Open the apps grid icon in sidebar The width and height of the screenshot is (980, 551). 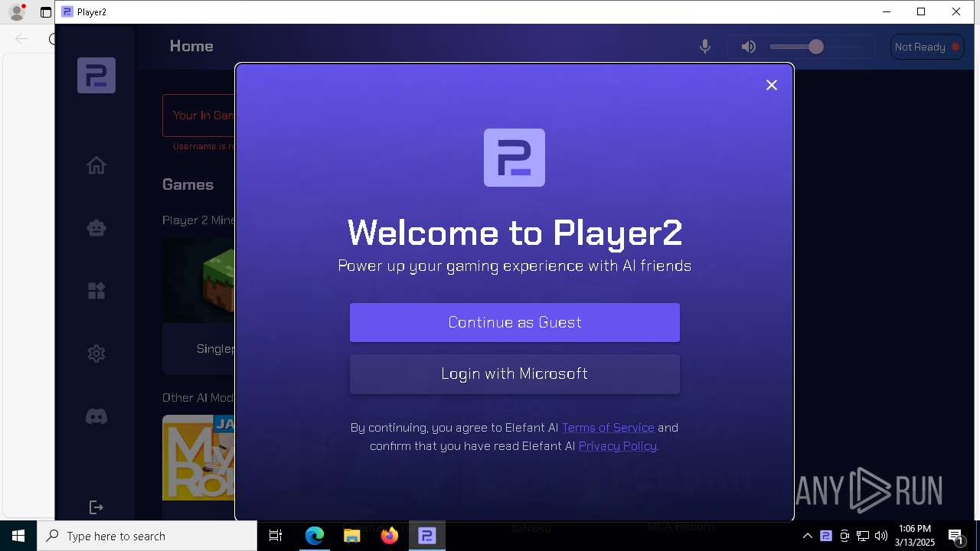tap(96, 291)
